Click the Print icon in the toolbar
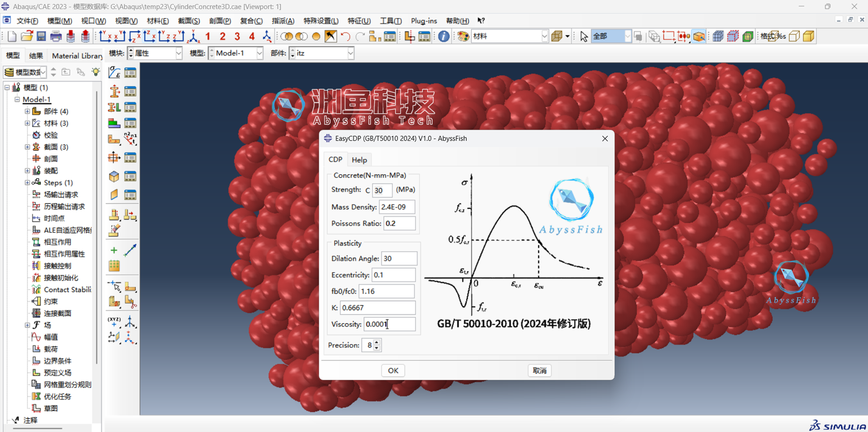The height and width of the screenshot is (432, 868). coord(56,36)
